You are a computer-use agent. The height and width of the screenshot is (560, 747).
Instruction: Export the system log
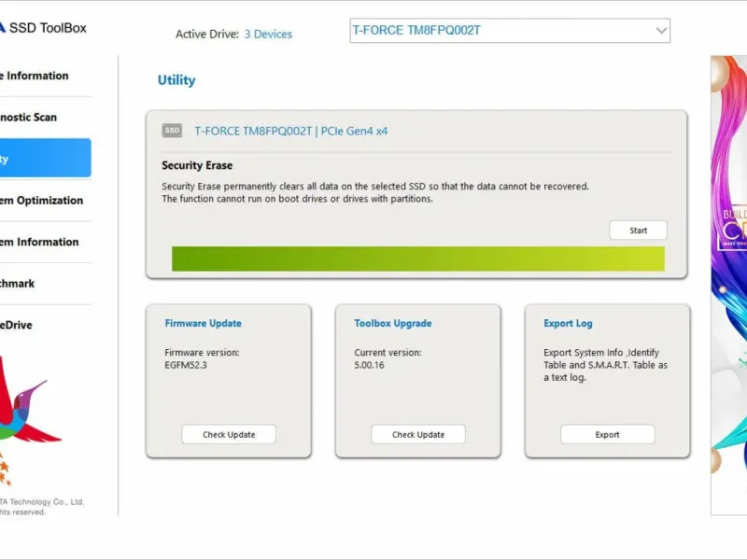pos(608,434)
